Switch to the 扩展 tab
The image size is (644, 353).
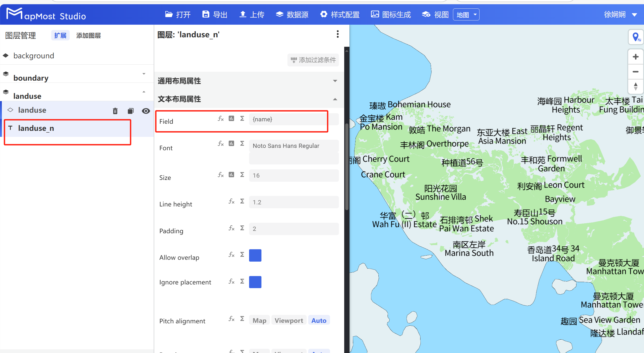60,35
